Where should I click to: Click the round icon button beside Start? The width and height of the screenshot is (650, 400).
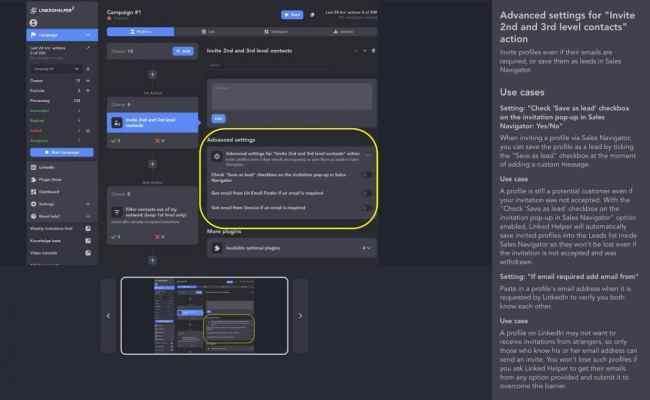[x=312, y=15]
